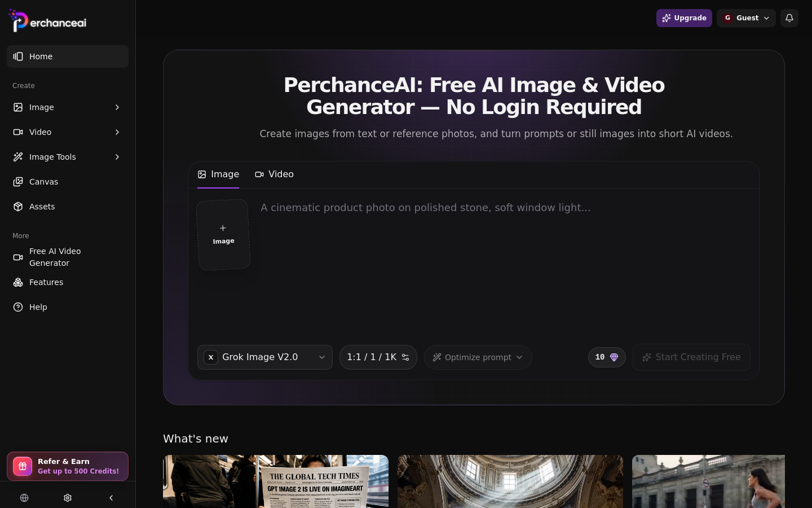The width and height of the screenshot is (812, 508).
Task: Collapse the sidebar with the arrow
Action: pos(111,498)
